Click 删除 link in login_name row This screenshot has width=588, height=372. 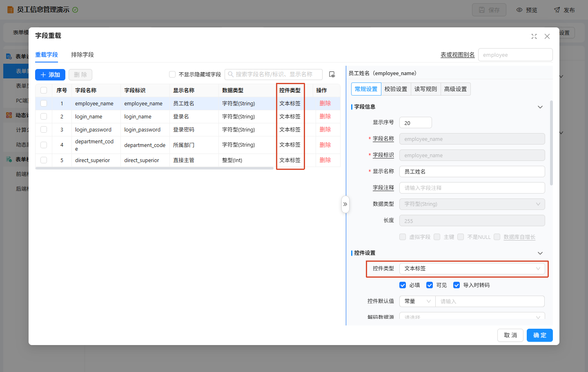coord(325,116)
